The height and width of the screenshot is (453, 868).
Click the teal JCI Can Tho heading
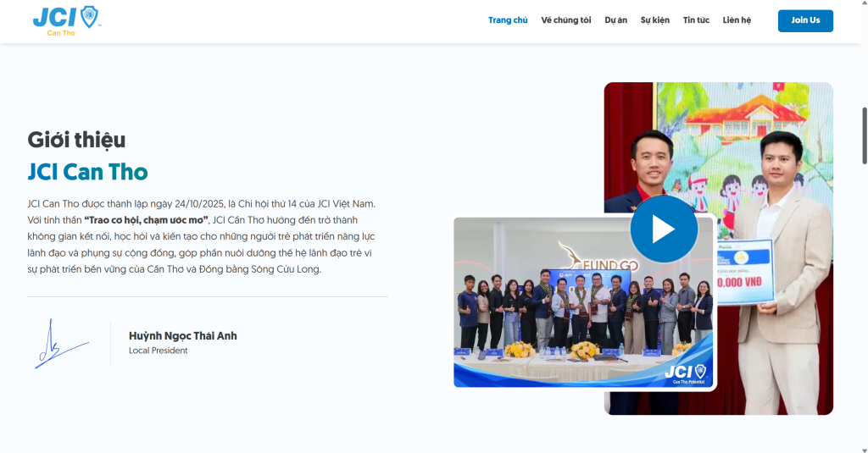tap(87, 173)
